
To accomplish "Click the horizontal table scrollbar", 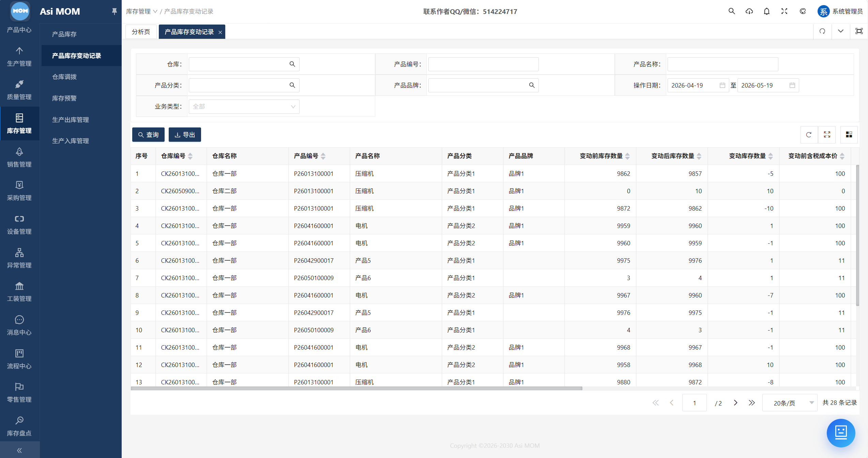I will [x=356, y=388].
